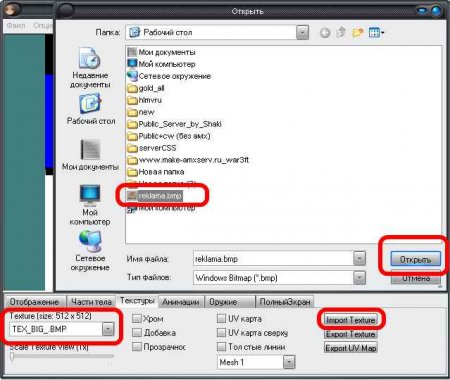
Task: Select the Public_Server_by_Shaki folder
Action: tap(174, 124)
